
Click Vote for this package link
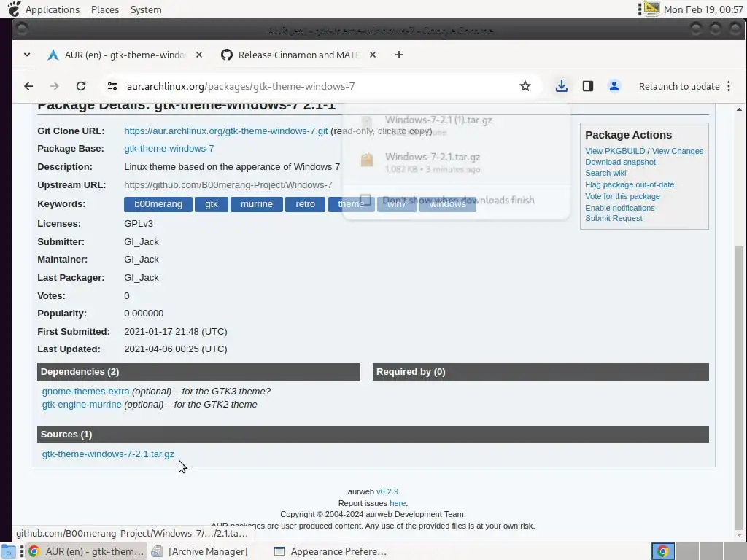coord(623,196)
